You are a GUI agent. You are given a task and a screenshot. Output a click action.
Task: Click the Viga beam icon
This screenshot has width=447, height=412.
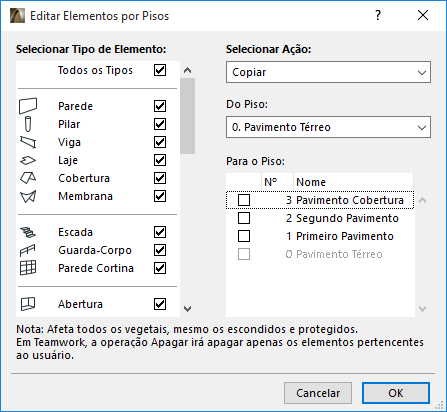coord(28,142)
